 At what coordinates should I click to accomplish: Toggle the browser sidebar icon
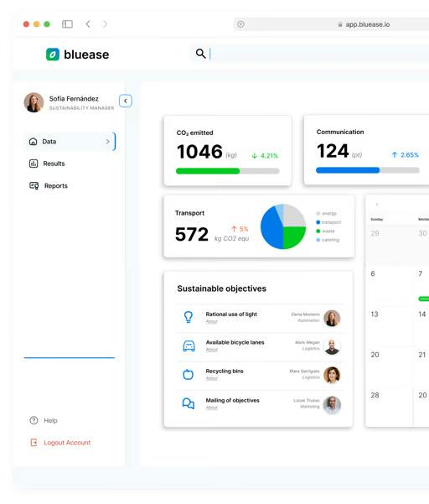(67, 24)
